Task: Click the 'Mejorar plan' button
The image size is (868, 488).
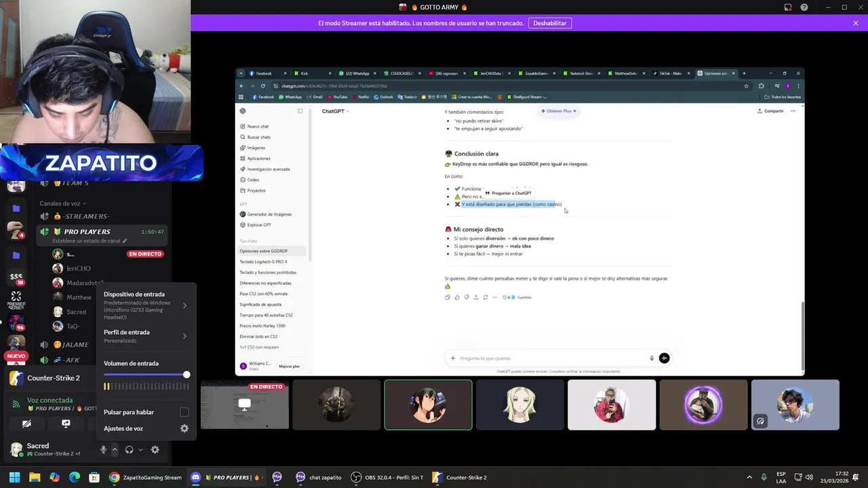Action: point(290,366)
